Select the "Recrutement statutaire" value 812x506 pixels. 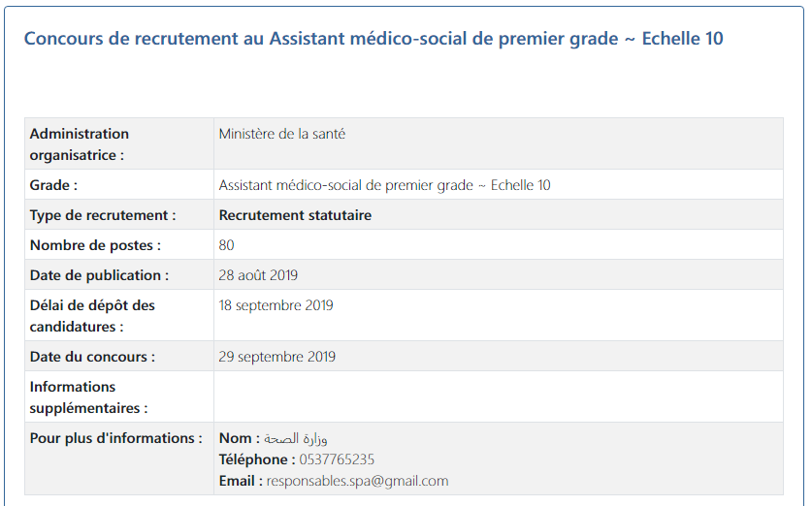click(x=295, y=215)
